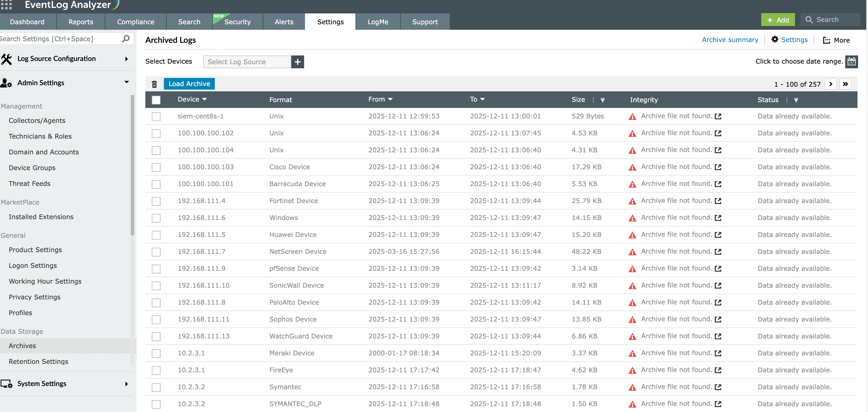Click the System Settings monitor icon
Screen dimensions: 868x412
point(6,384)
